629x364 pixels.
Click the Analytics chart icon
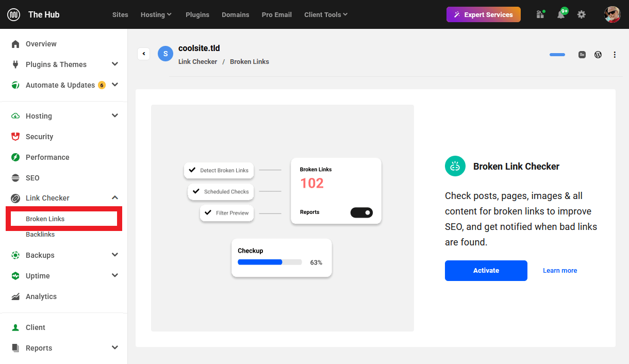pos(15,296)
